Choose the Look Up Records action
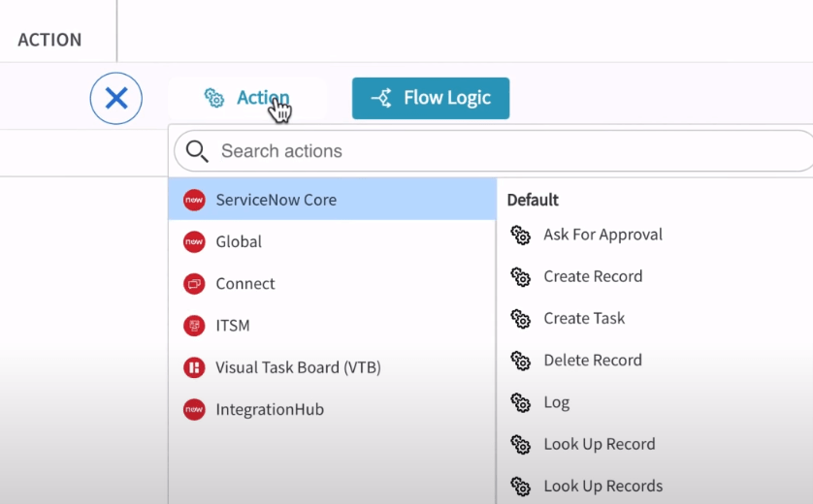The width and height of the screenshot is (813, 504). click(603, 487)
